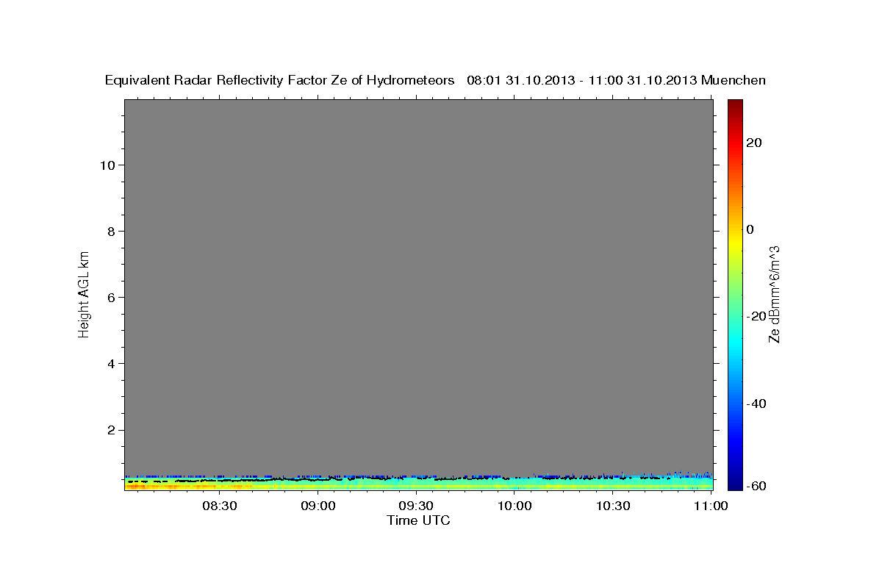The image size is (882, 588).
Task: Click the colorbar value '0'
Action: click(750, 229)
